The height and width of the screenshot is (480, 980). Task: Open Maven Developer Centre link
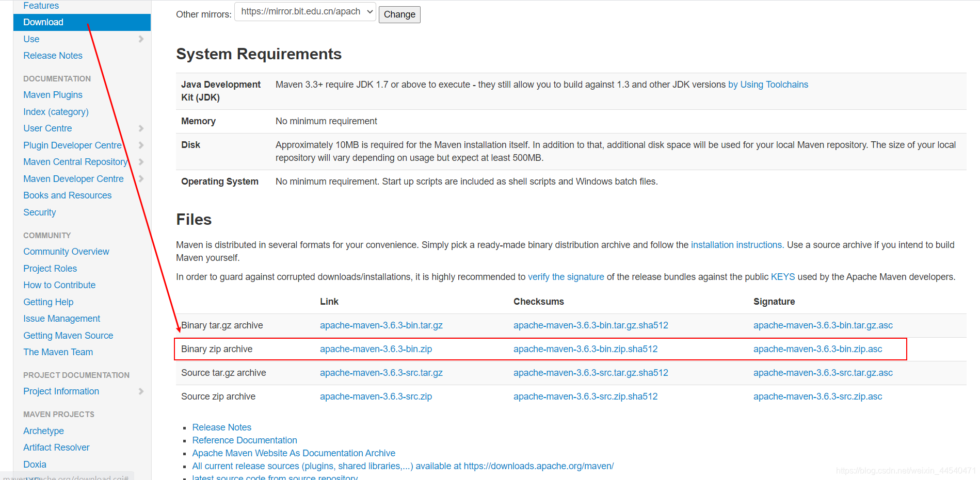[x=73, y=179]
